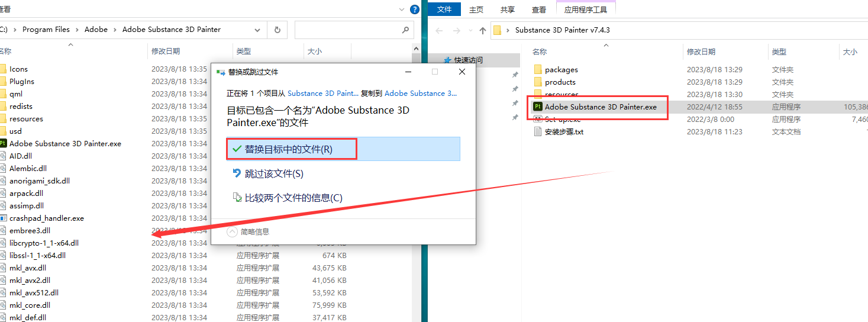Select the Pt icon of Adobe Substance 3D Painter.exe in right window
Viewport: 868px width, 322px height.
[x=538, y=107]
